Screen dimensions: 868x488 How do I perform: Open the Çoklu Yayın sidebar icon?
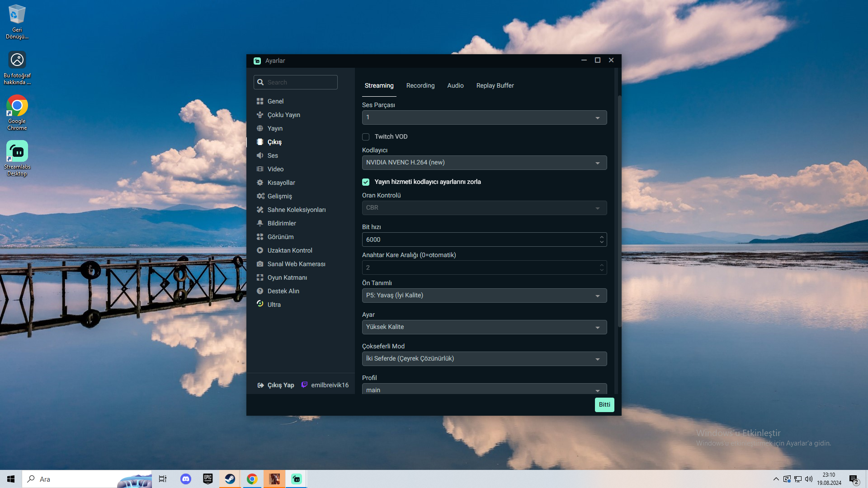click(260, 115)
